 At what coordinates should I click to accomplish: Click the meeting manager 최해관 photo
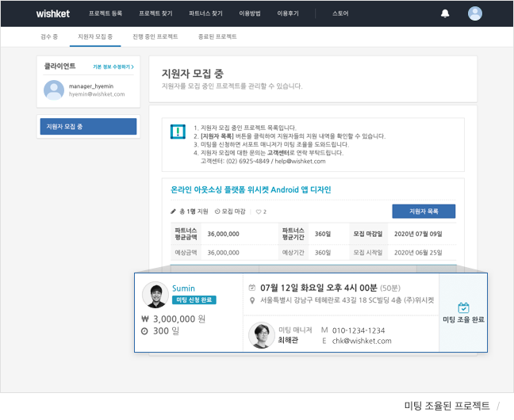pos(259,335)
